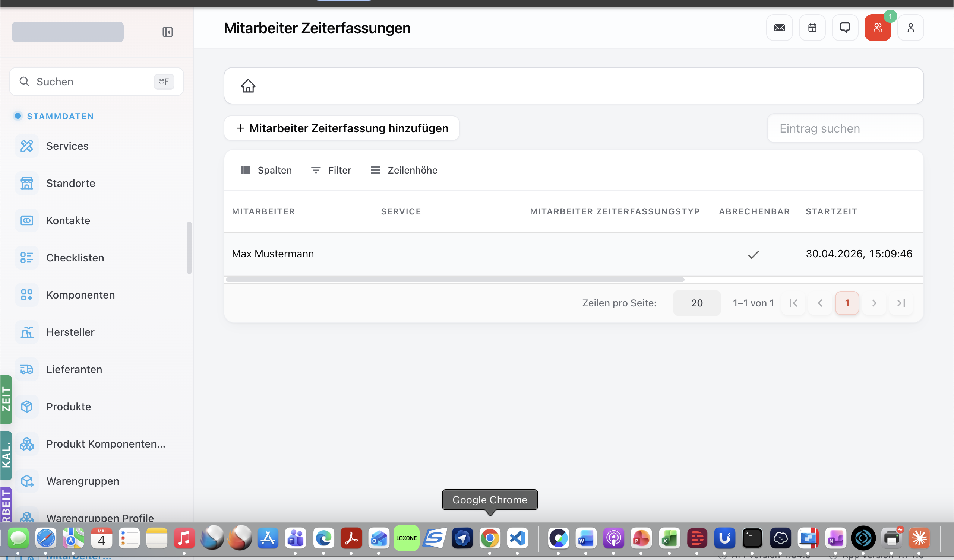Click the red users icon with badge
954x560 pixels.
click(878, 28)
